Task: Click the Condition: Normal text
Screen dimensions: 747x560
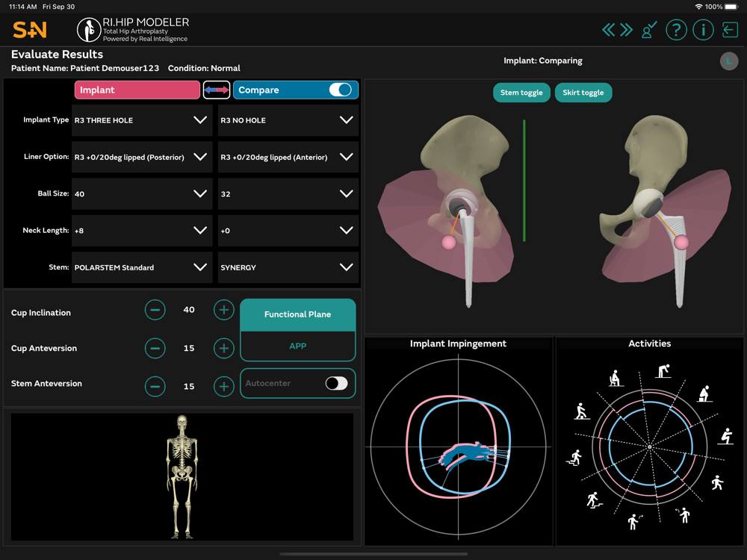Action: [204, 68]
